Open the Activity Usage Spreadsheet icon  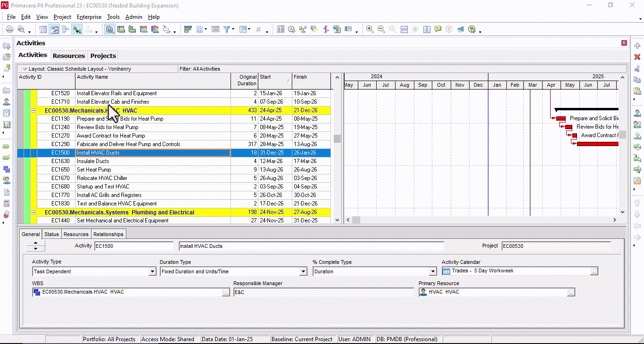(121, 29)
